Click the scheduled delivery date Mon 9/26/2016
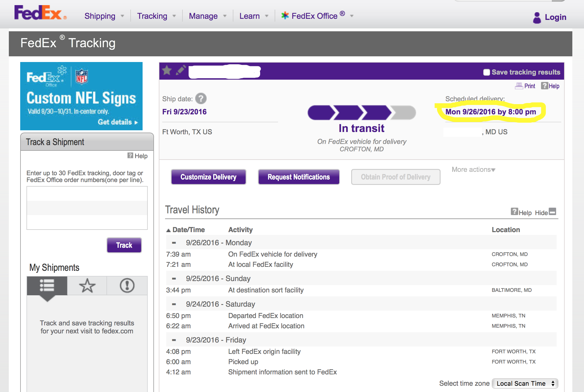Viewport: 584px width, 392px height. click(x=491, y=112)
